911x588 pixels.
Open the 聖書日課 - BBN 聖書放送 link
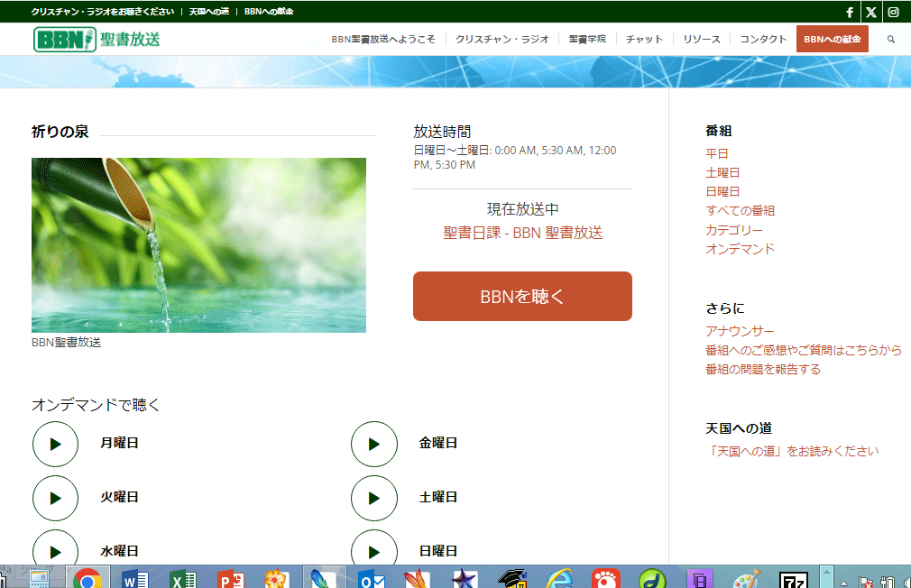(522, 233)
